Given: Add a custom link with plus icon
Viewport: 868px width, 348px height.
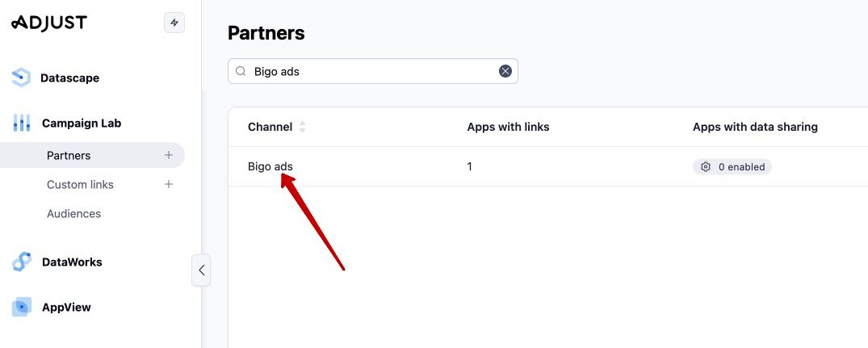Looking at the screenshot, I should [x=169, y=184].
